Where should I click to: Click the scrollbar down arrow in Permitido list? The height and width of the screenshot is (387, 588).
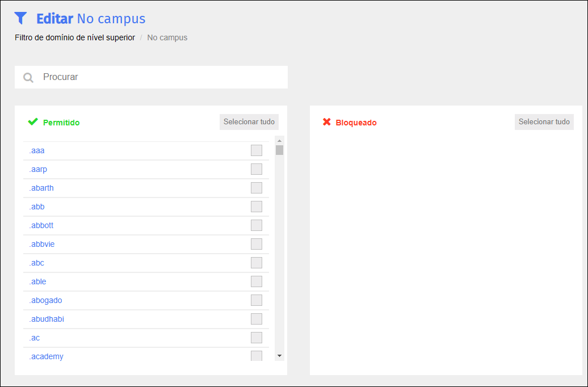click(x=279, y=355)
